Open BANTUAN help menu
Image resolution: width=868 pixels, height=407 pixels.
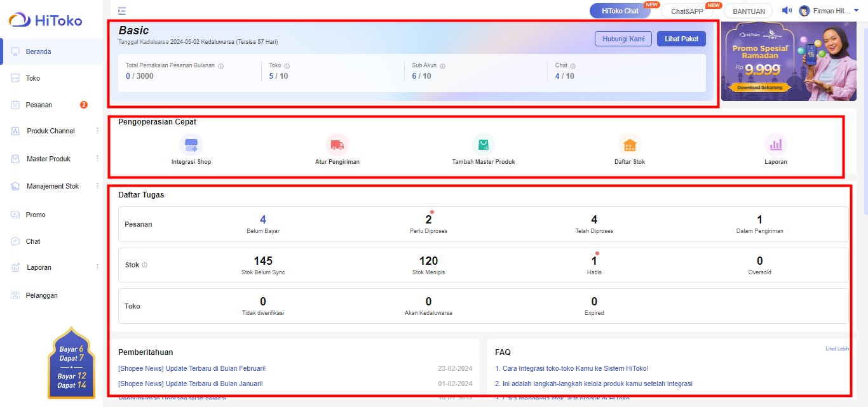(749, 11)
